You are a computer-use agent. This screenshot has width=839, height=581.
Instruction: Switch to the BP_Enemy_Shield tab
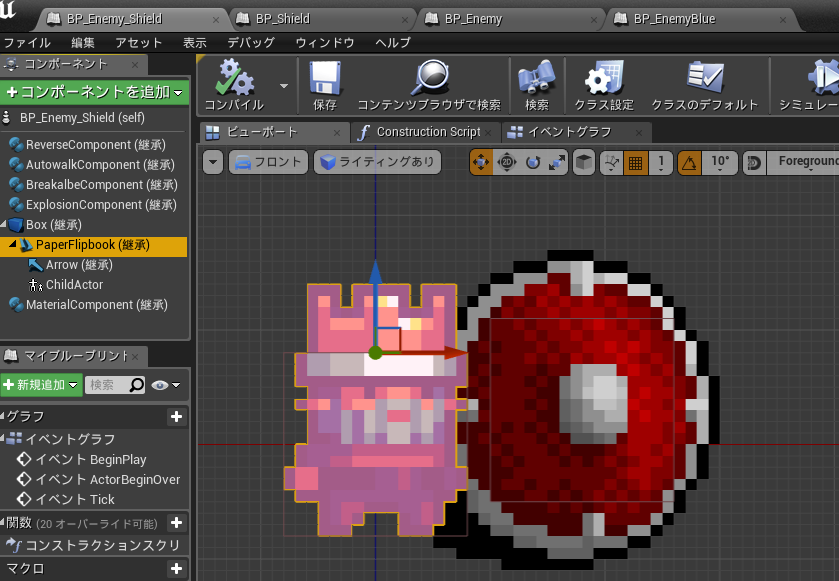point(115,19)
